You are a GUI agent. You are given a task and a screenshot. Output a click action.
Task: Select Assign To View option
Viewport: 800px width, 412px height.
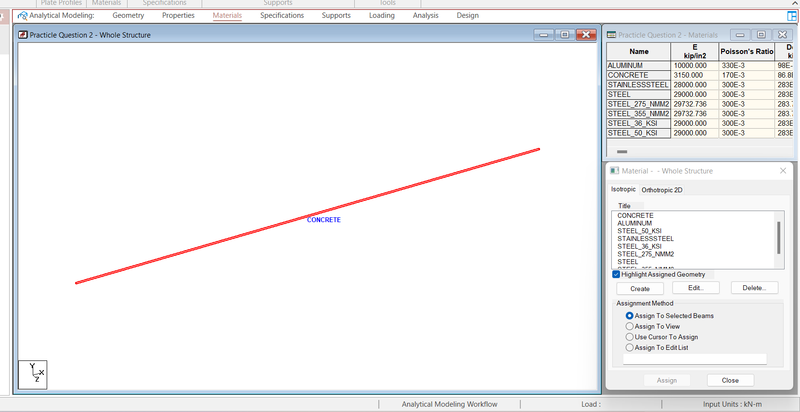[x=629, y=326]
